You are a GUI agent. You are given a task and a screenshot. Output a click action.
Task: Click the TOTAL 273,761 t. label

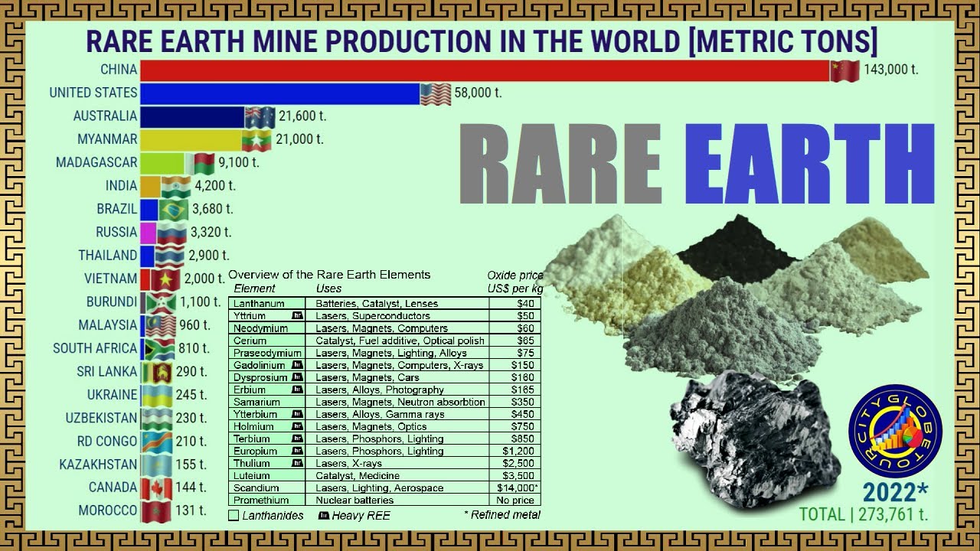click(x=864, y=514)
